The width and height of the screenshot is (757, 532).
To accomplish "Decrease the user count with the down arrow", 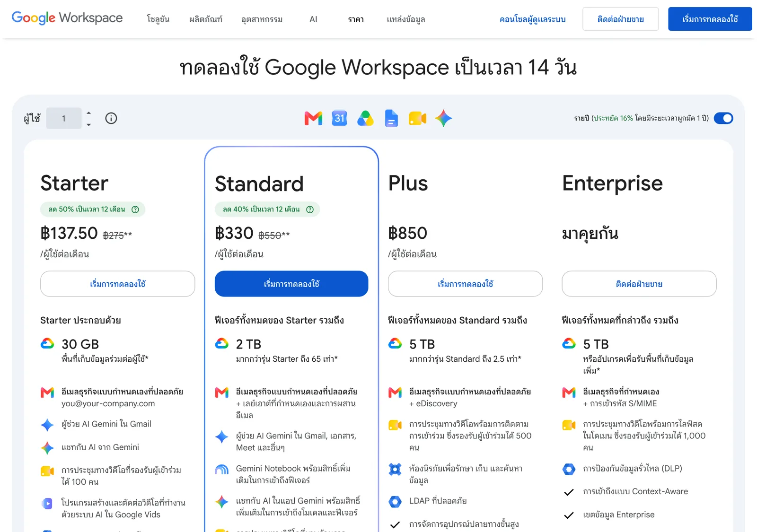I will click(88, 125).
